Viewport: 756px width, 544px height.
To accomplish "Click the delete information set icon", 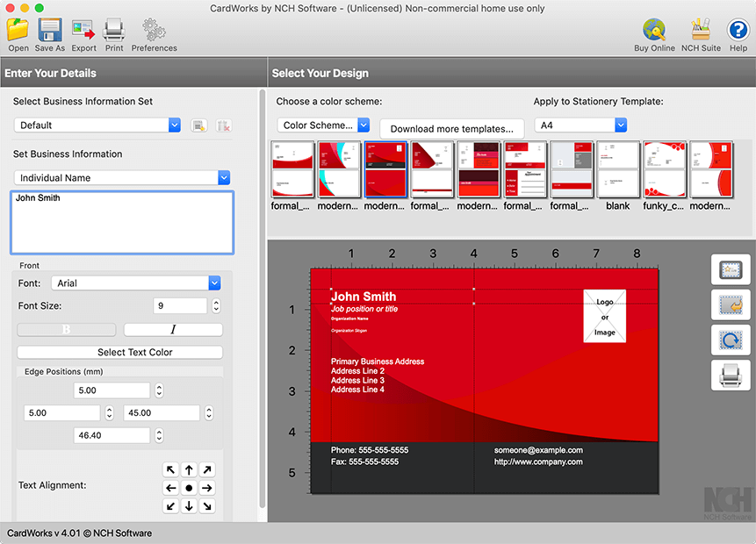I will [224, 125].
